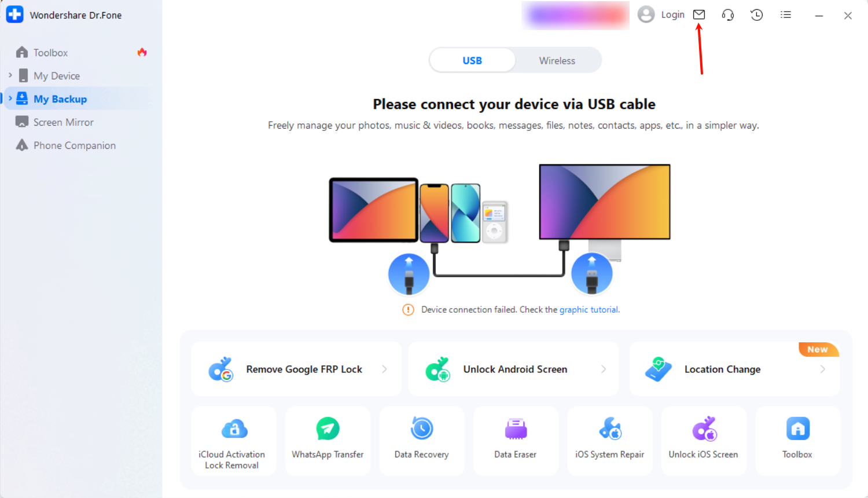Switch to the Wireless connection tab
868x498 pixels.
pos(557,60)
